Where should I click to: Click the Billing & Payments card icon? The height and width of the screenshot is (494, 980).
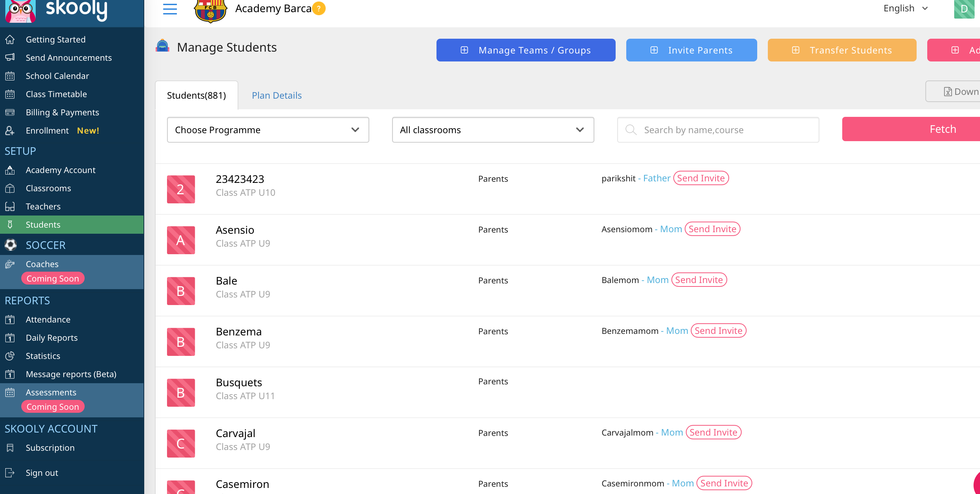(10, 112)
